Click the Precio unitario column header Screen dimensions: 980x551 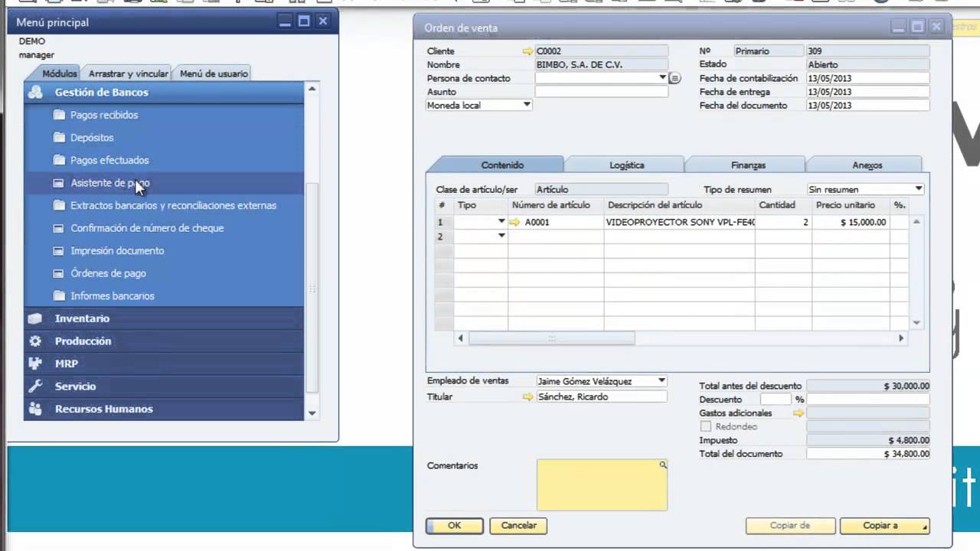point(851,205)
